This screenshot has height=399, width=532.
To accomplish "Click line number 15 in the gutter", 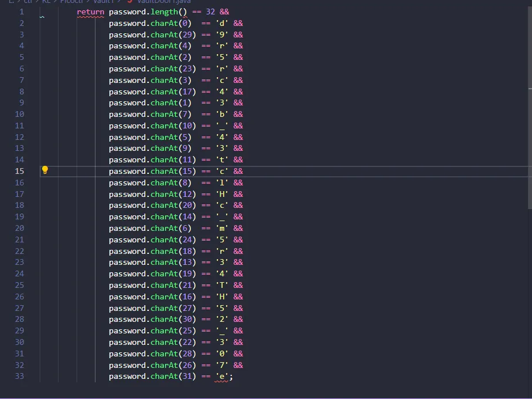I will (x=20, y=171).
